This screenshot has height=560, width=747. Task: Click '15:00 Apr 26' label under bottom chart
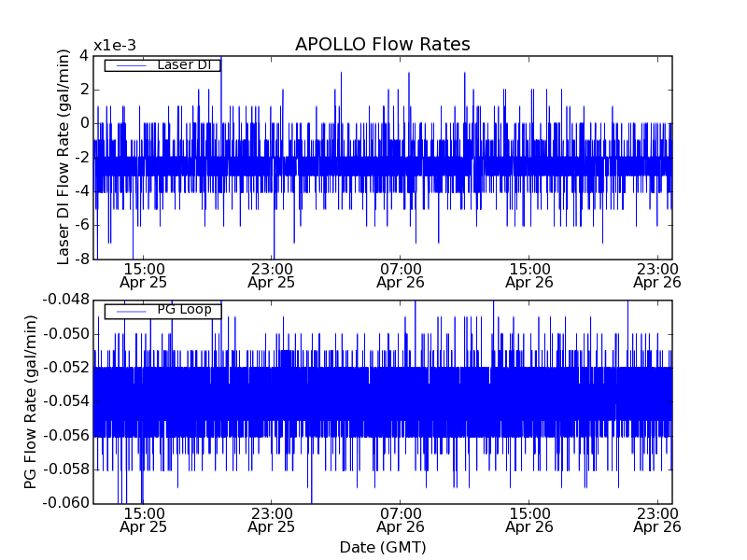click(x=529, y=521)
